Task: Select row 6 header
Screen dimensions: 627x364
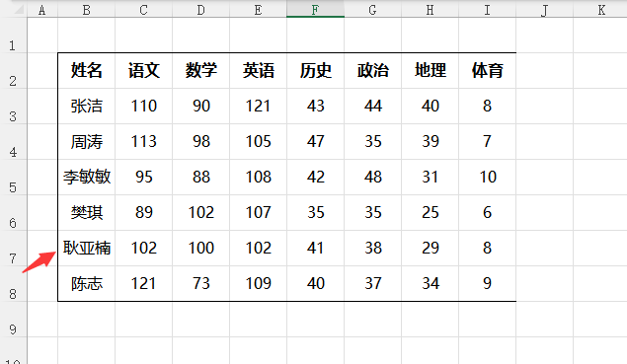Action: point(13,212)
